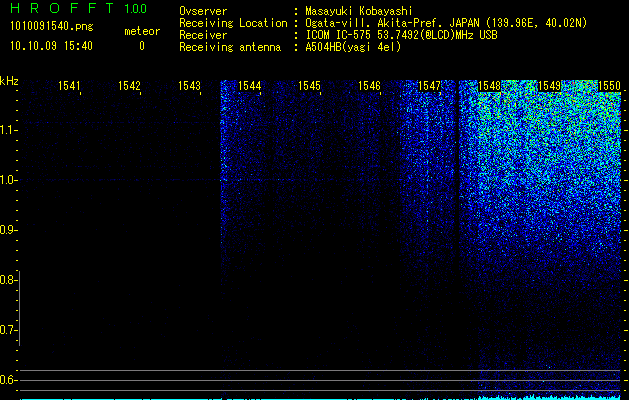Click the 1.1 frequency axis label
Viewport: 629px width, 400px height.
(x=7, y=130)
